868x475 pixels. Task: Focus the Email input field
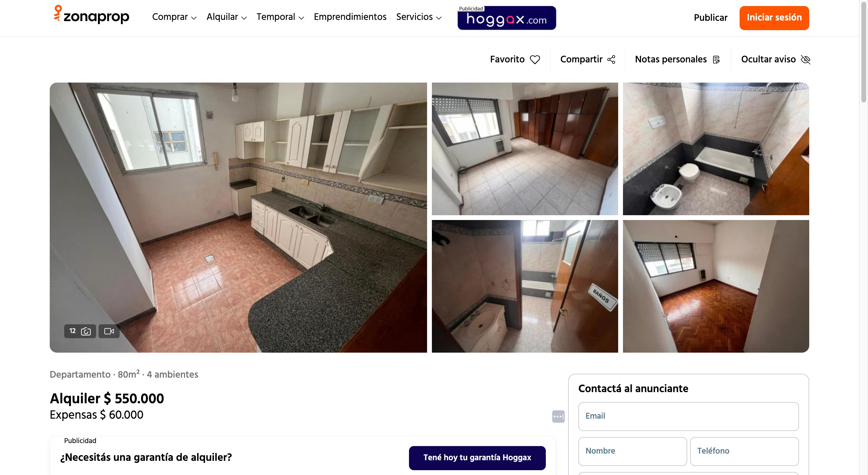click(688, 416)
